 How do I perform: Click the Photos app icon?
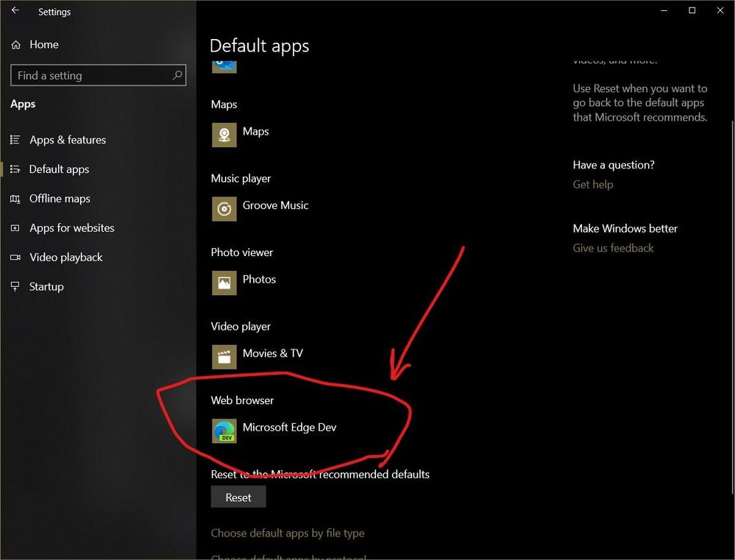(x=224, y=283)
